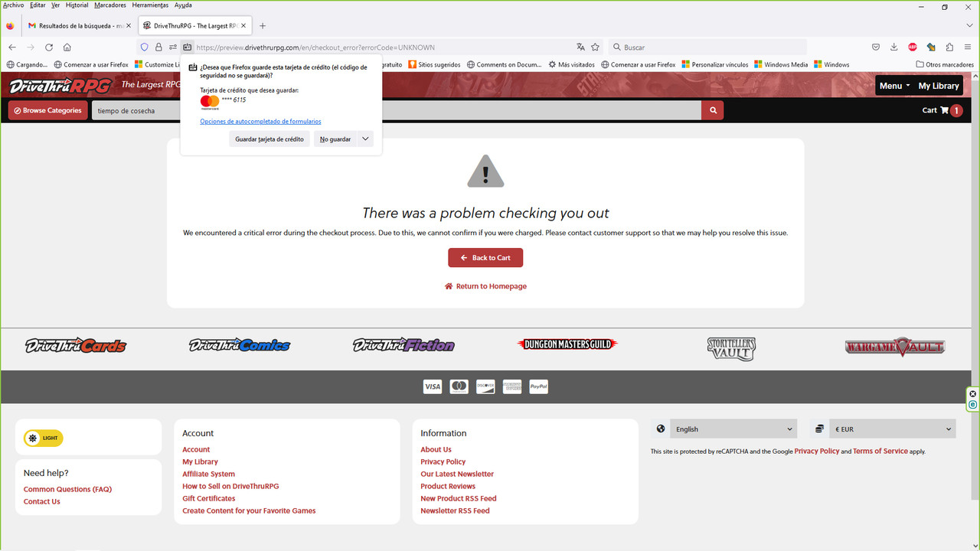Expand the arrow next to No guardar

pos(365,139)
